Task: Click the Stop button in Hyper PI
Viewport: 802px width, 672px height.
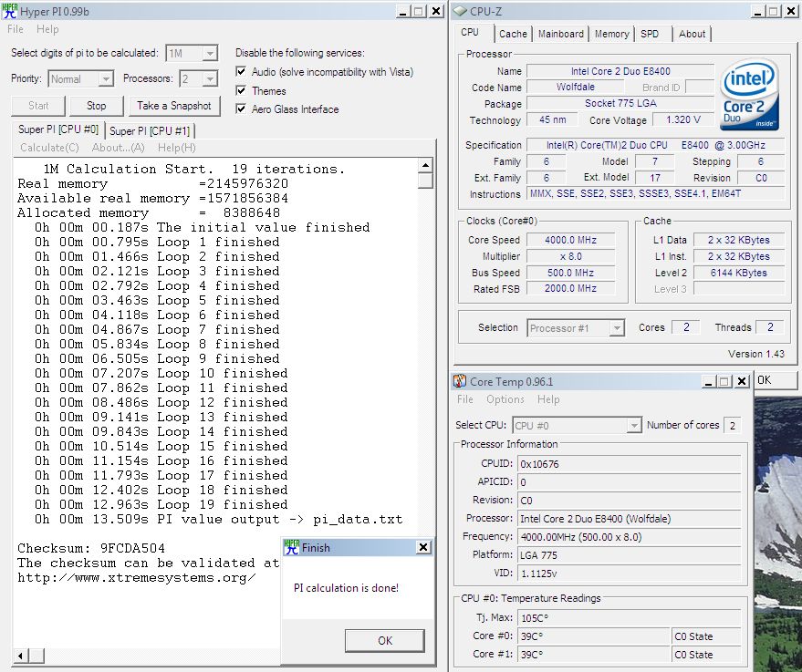Action: click(96, 106)
